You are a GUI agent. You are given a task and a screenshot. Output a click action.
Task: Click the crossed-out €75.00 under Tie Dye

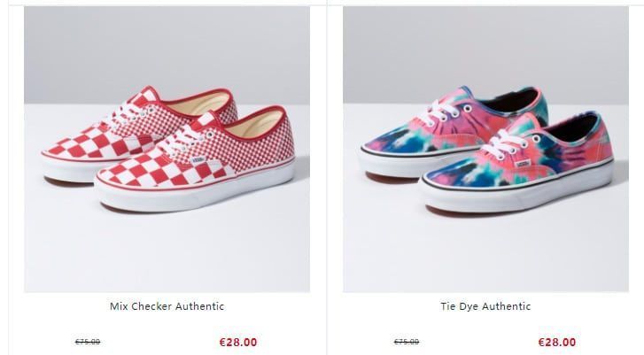pos(407,342)
